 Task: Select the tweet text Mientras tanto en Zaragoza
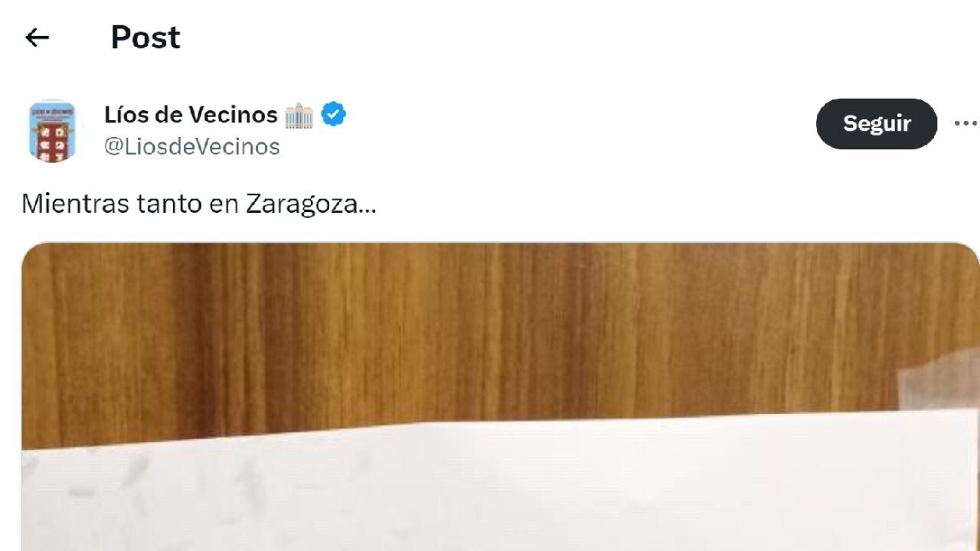199,204
